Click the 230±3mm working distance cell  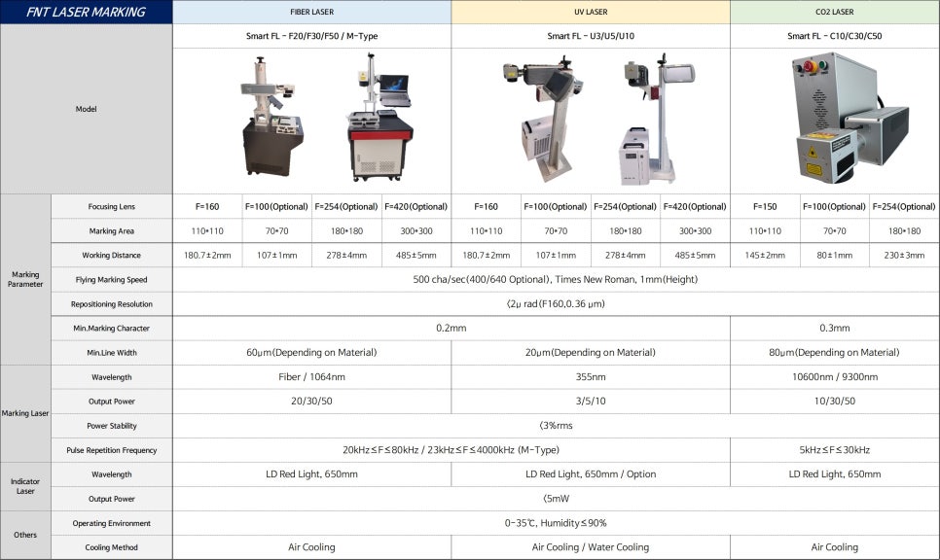(x=904, y=255)
